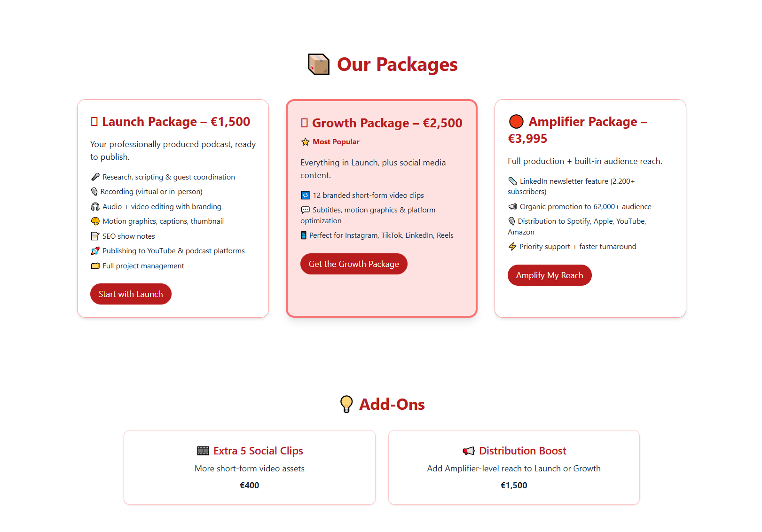Click the megaphone icon on Distribution Boost

(x=469, y=451)
